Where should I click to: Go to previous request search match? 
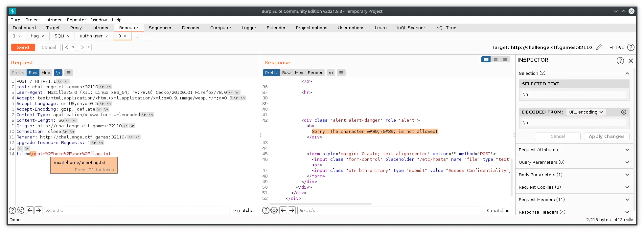tap(30, 210)
